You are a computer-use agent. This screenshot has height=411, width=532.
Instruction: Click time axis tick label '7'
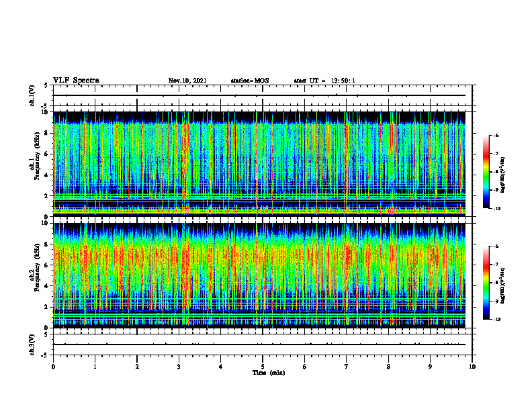click(x=347, y=367)
